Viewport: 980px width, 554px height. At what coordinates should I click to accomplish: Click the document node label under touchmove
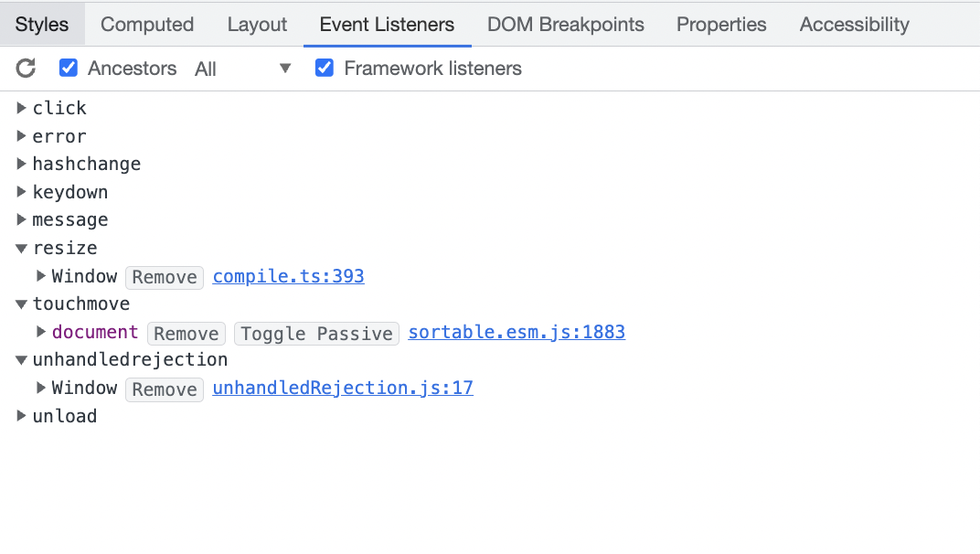(95, 332)
